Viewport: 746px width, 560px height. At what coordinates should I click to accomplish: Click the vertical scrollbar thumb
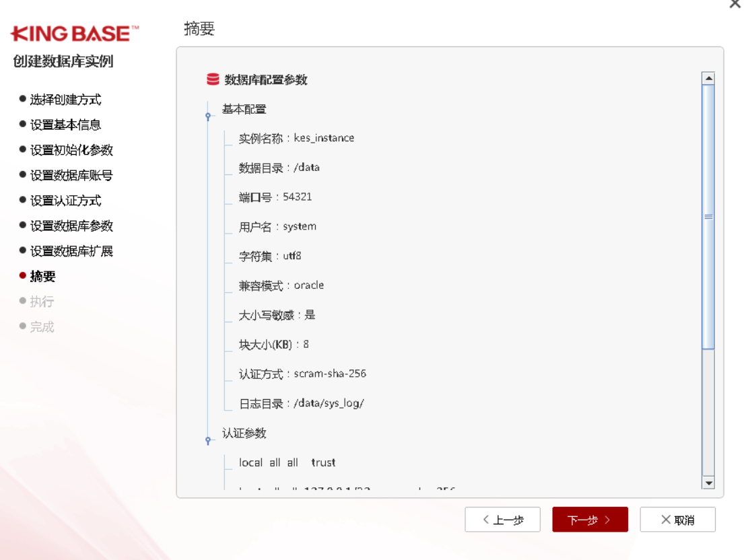[708, 217]
